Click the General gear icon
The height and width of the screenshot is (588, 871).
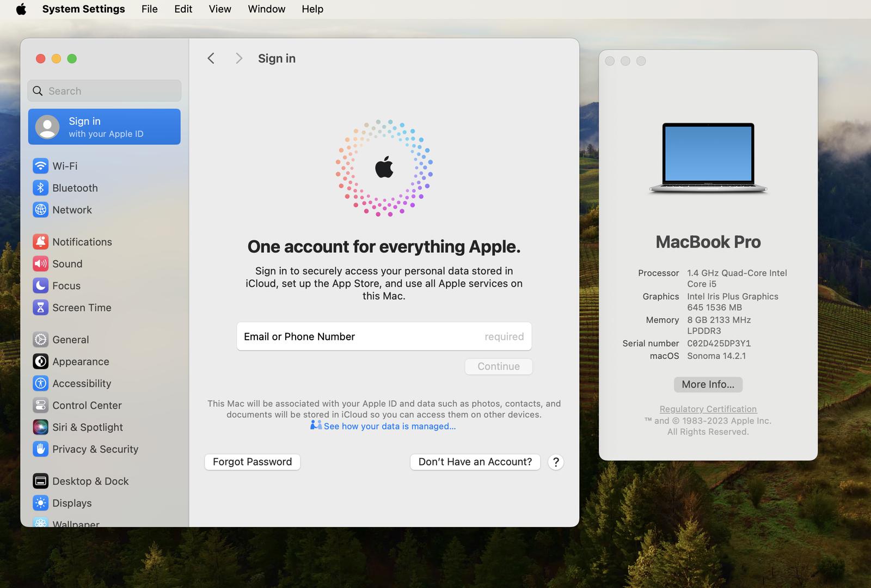[x=40, y=339]
